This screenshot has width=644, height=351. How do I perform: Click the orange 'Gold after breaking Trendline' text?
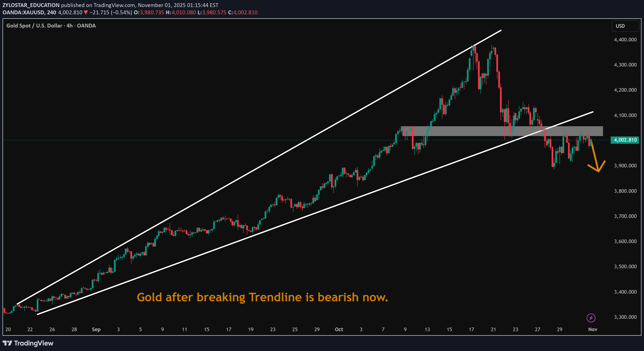[262, 297]
